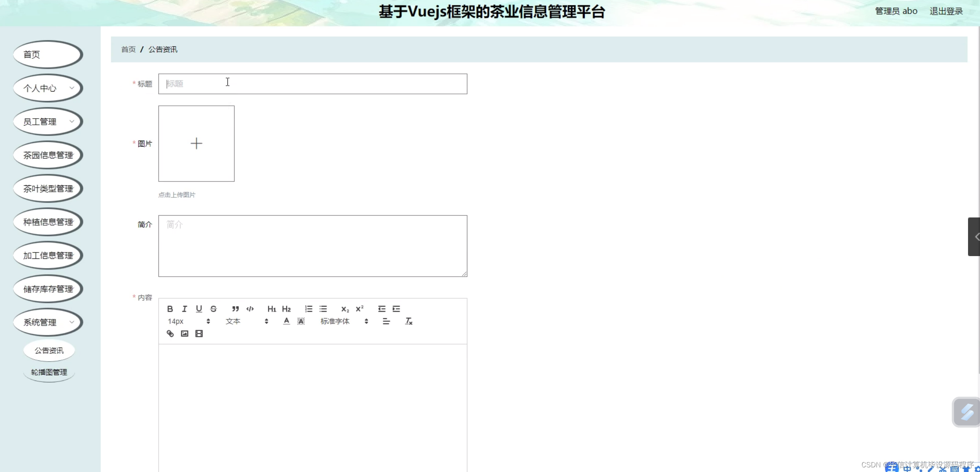This screenshot has height=472, width=980.
Task: Clear text formatting
Action: [408, 321]
